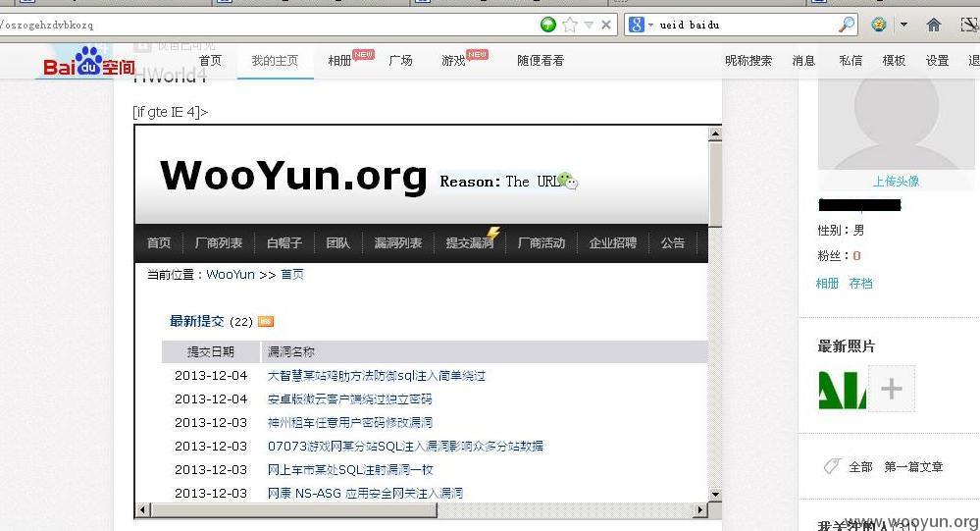This screenshot has width=980, height=531.
Task: Open 公告 in WooYun navigation
Action: click(x=673, y=242)
